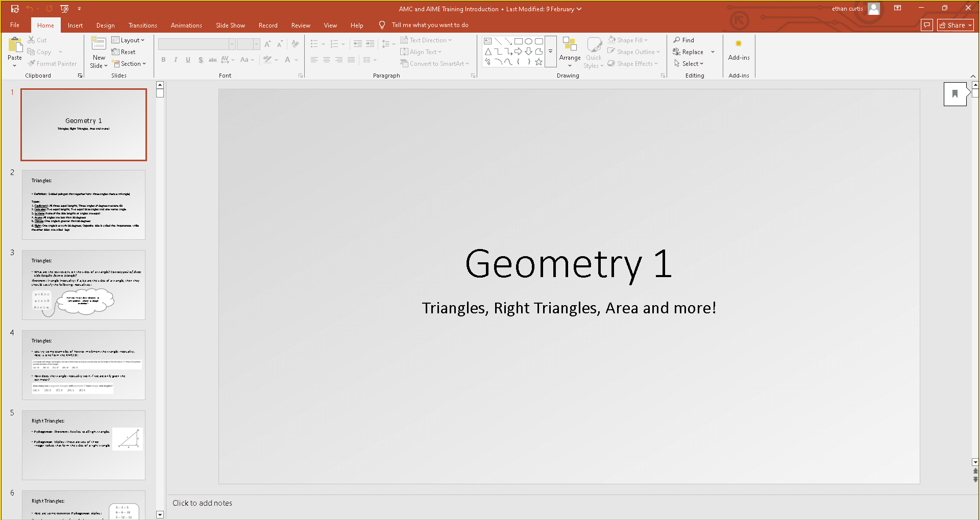980x520 pixels.
Task: Expand the Layout dropdown
Action: click(128, 40)
